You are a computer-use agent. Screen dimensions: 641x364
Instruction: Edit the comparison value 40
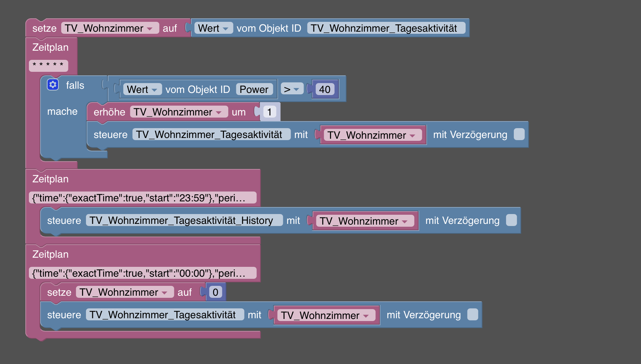click(325, 89)
